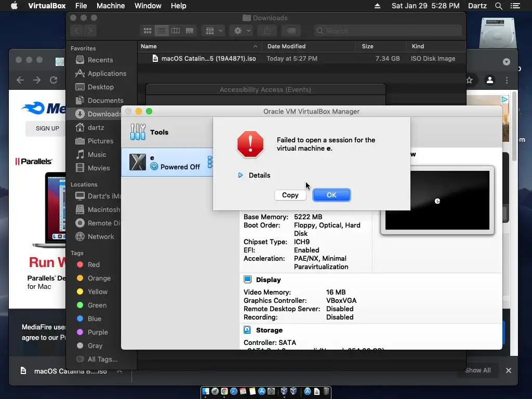Click the eject icon in menu bar

pyautogui.click(x=377, y=6)
